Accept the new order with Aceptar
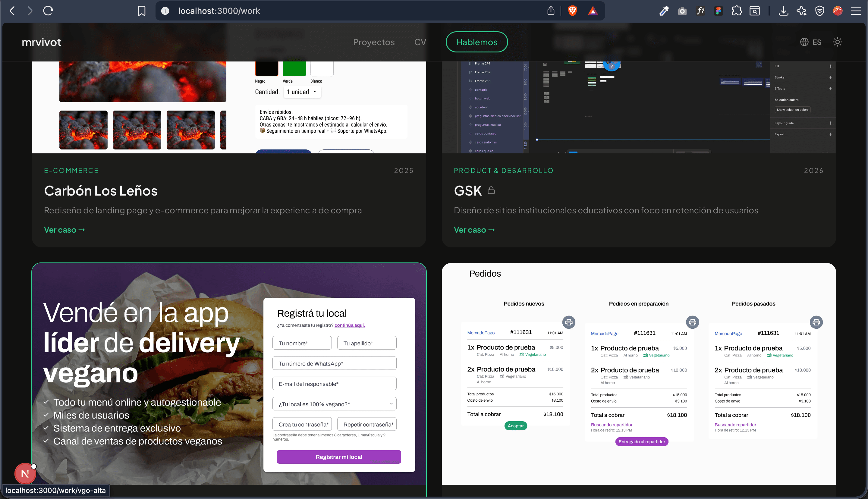 515,426
